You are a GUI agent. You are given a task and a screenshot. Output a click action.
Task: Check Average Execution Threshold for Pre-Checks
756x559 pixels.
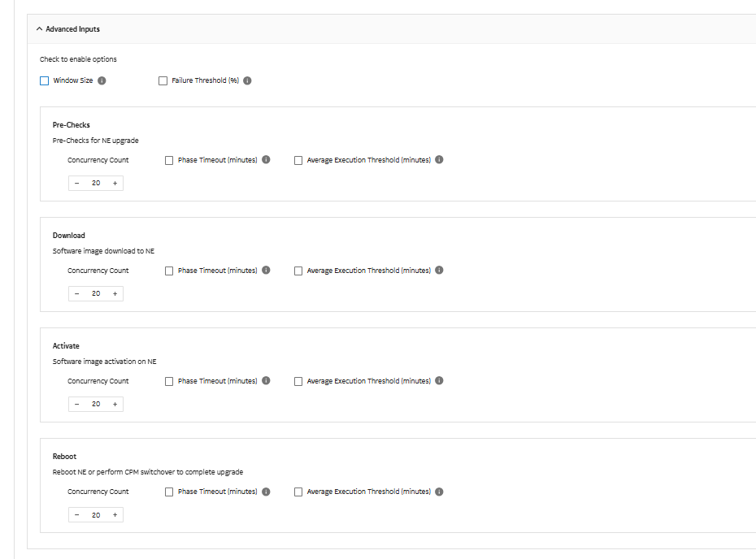click(x=298, y=160)
